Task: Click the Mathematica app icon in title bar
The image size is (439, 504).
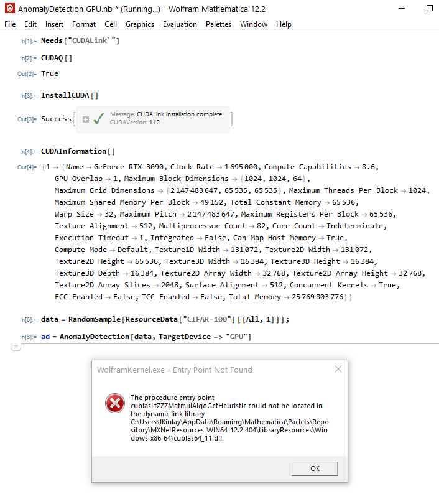Action: point(10,8)
